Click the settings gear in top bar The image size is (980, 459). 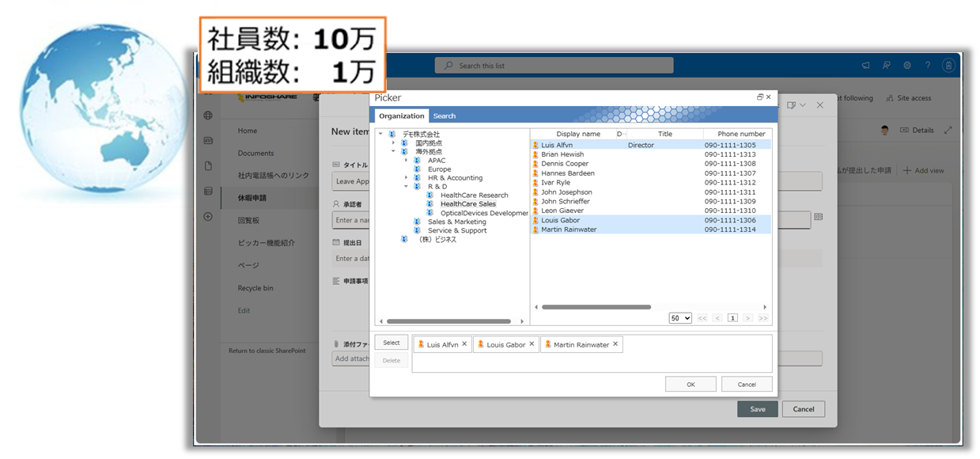click(x=907, y=66)
